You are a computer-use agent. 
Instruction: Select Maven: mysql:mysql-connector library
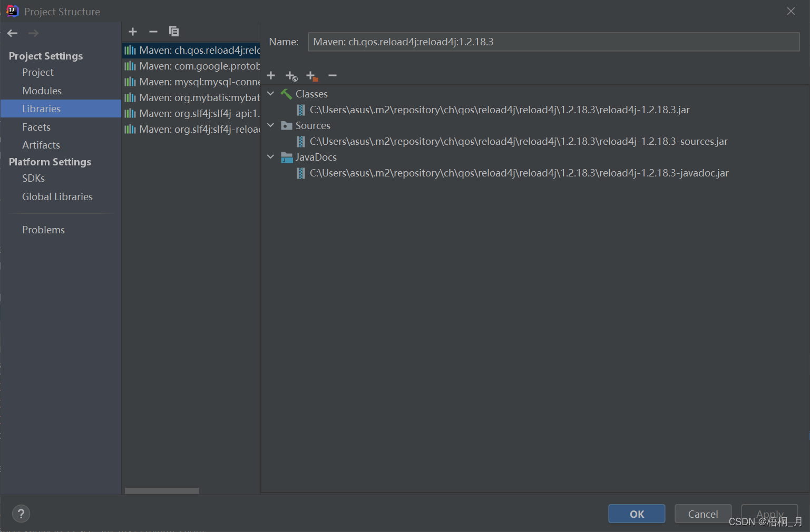click(x=191, y=82)
